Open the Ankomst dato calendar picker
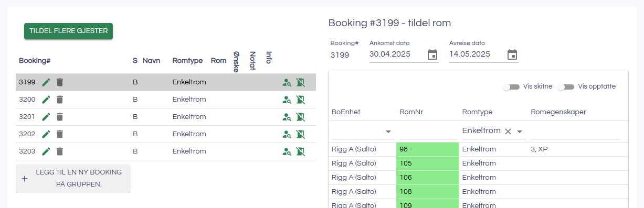The height and width of the screenshot is (208, 644). coord(432,54)
